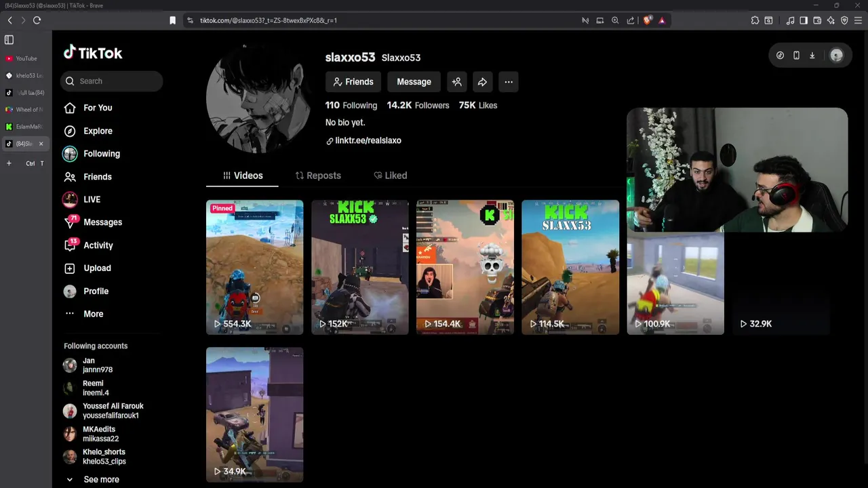Screen dimensions: 868x488
Task: Open the three-dots profile options menu
Action: (x=509, y=82)
